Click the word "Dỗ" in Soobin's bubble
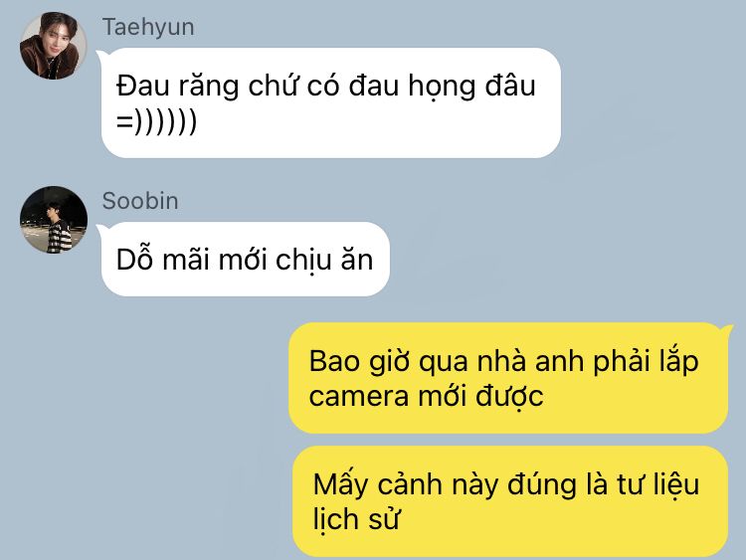The image size is (746, 560). point(135,259)
